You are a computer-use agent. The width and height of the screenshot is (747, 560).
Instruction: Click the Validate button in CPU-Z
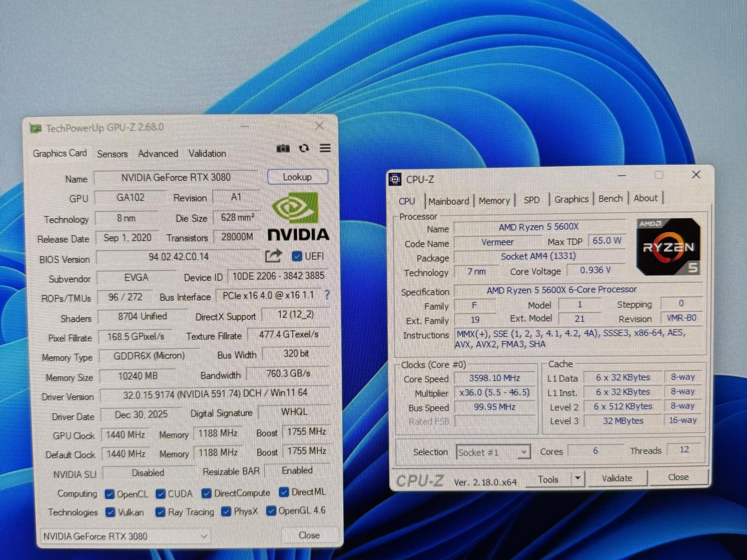pos(617,478)
